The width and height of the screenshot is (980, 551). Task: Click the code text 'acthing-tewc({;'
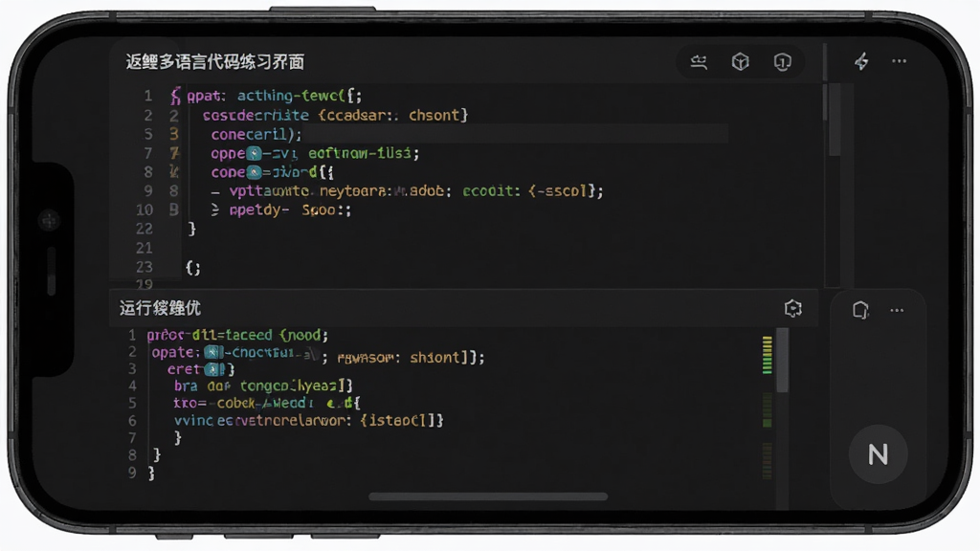300,96
